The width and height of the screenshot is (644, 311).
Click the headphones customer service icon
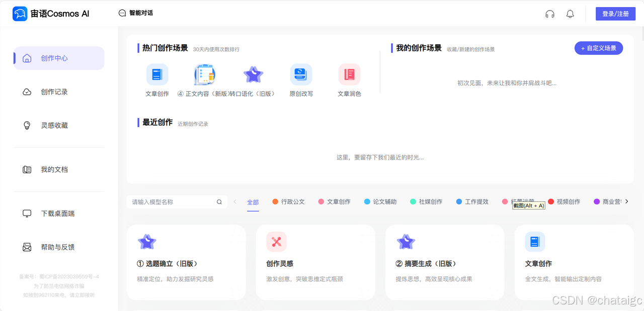[550, 14]
